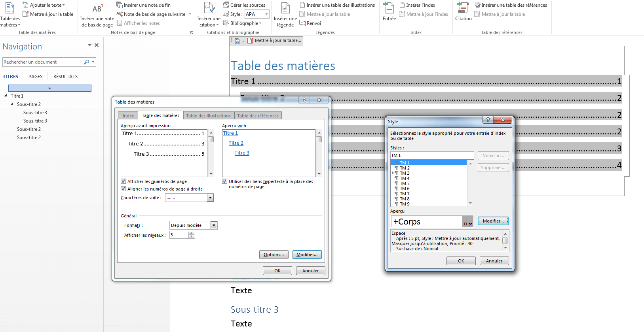644x332 pixels.
Task: Click the Renvoi cross-reference button
Action: (x=310, y=23)
